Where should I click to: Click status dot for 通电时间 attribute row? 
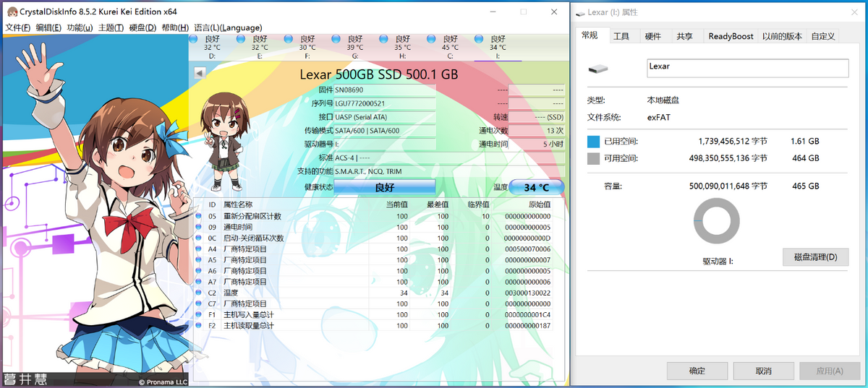coord(200,227)
